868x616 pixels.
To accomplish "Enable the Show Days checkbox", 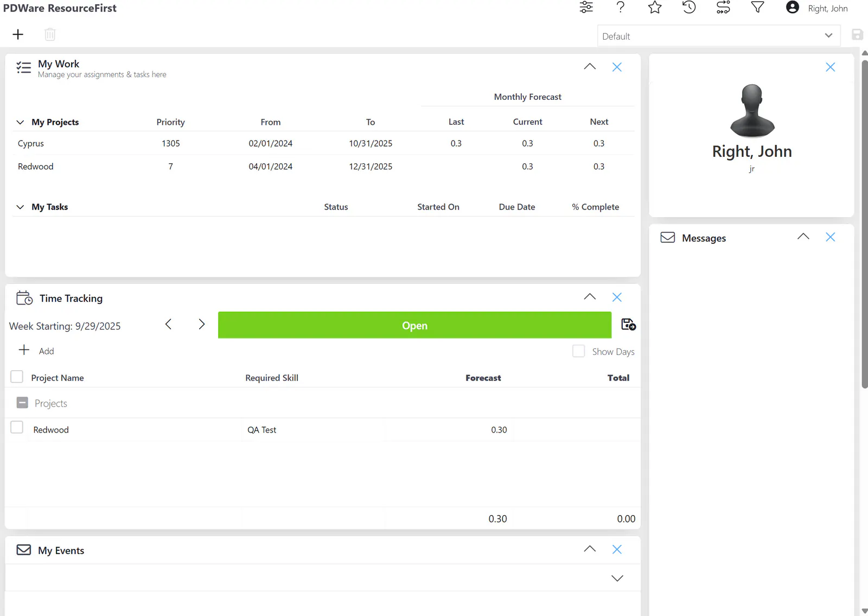I will tap(579, 351).
